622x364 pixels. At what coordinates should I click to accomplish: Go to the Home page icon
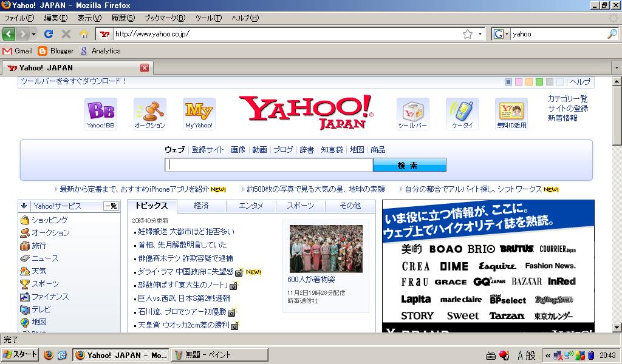(x=83, y=34)
